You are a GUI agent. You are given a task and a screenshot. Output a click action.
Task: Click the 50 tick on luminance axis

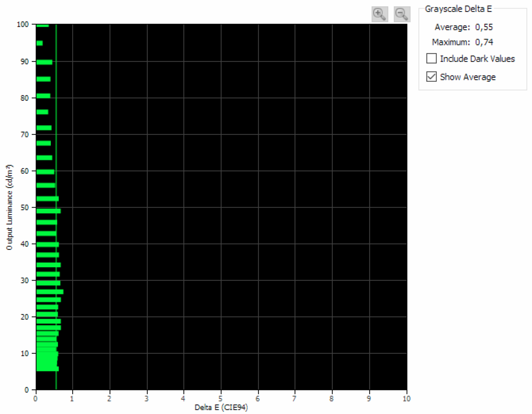(25, 207)
